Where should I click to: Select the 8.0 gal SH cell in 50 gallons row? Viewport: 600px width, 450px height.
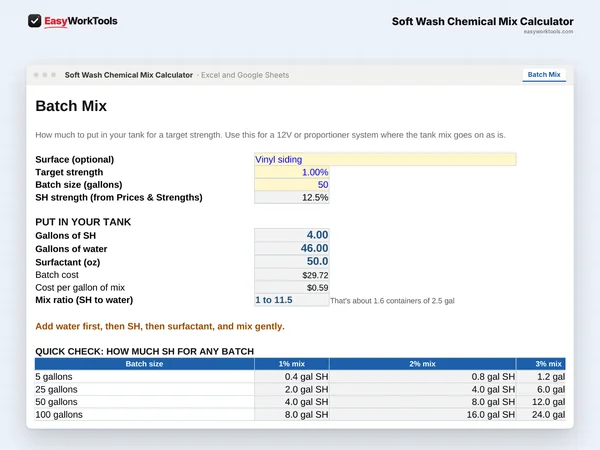pyautogui.click(x=422, y=402)
